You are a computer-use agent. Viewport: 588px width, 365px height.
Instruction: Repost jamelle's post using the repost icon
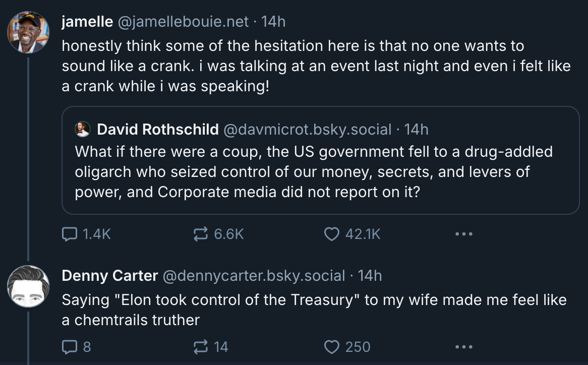(202, 234)
